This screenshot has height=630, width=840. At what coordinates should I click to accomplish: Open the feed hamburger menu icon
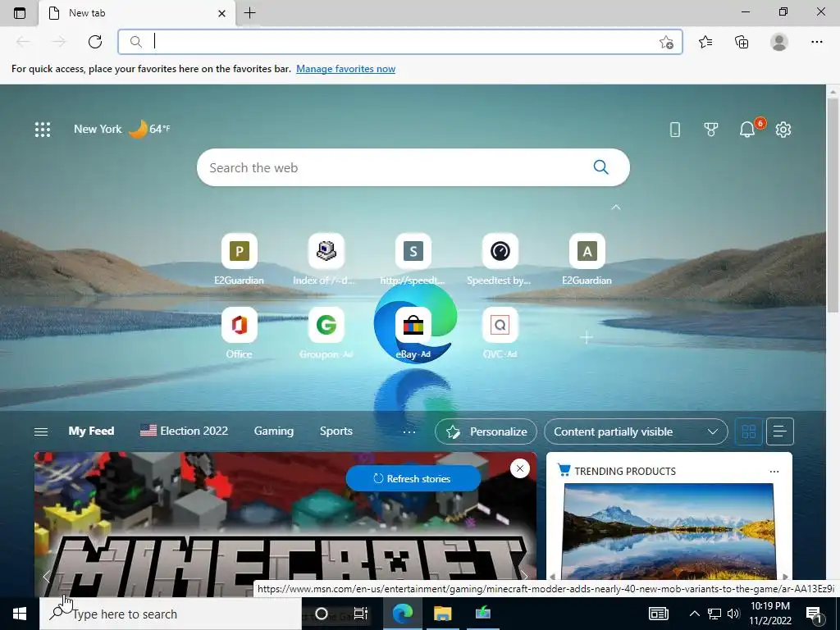pos(41,431)
